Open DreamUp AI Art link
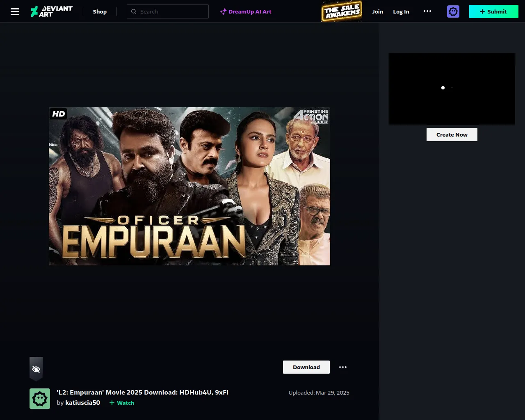This screenshot has width=525, height=420. [x=250, y=11]
